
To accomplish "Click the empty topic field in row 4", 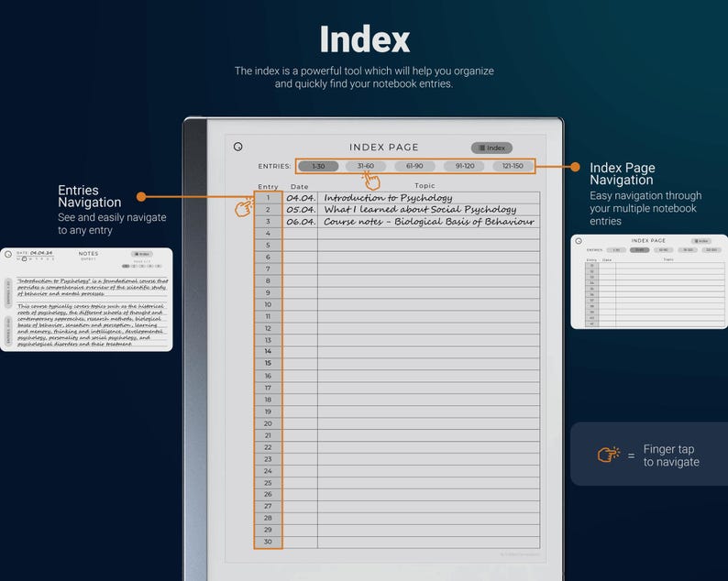I will pyautogui.click(x=429, y=234).
